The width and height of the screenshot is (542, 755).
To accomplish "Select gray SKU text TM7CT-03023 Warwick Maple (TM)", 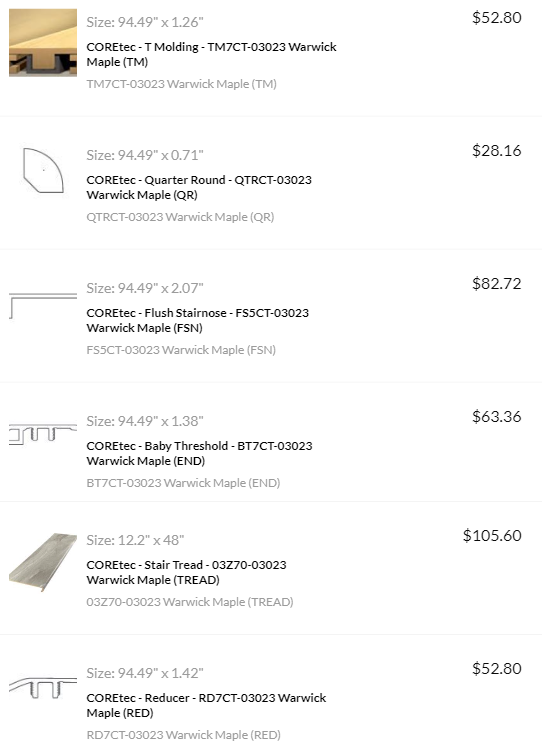I will [181, 84].
